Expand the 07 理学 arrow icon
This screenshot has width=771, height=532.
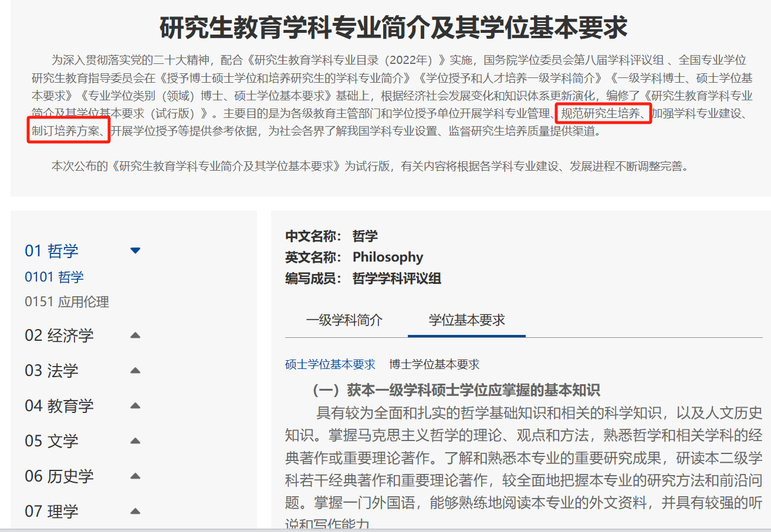[x=136, y=511]
